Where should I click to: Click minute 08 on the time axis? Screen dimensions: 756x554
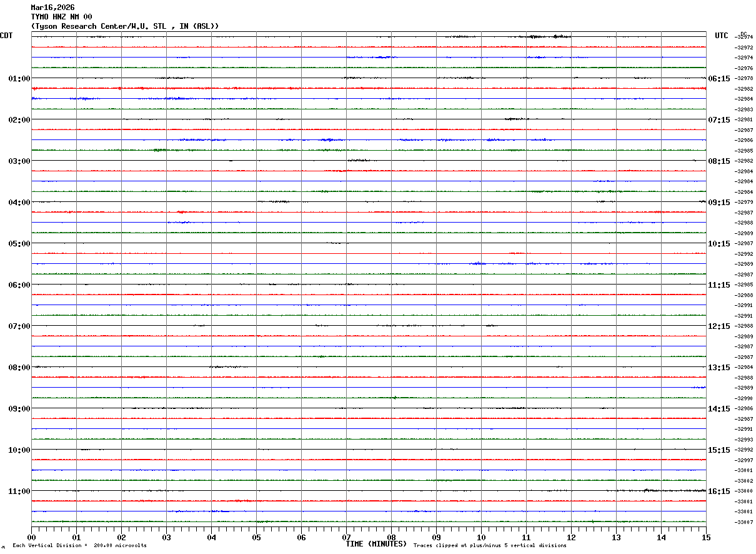click(391, 537)
